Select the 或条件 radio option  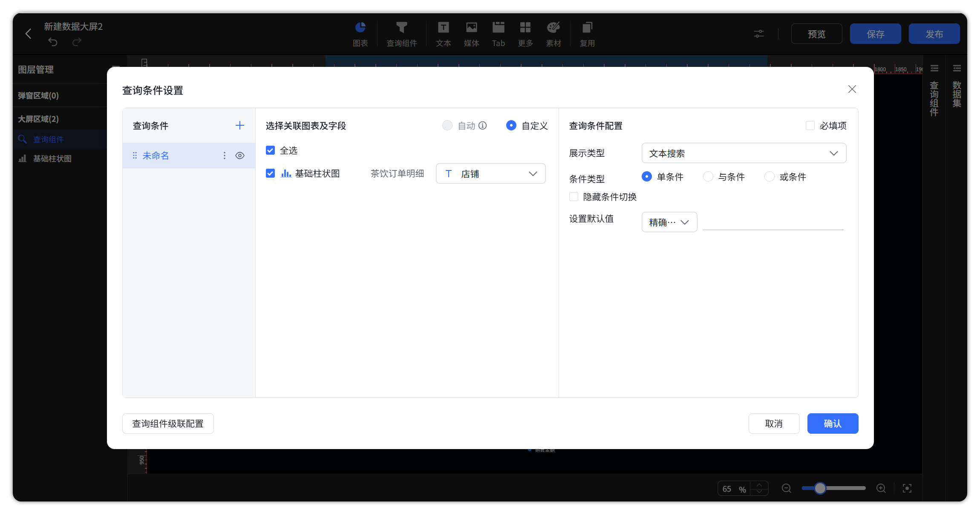pyautogui.click(x=769, y=176)
